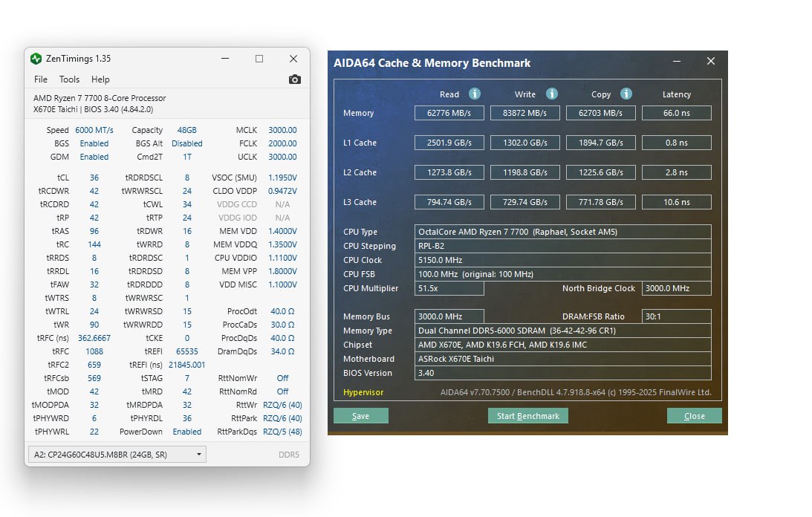Click the DramDqDs value 34.0 Ω

pyautogui.click(x=282, y=351)
